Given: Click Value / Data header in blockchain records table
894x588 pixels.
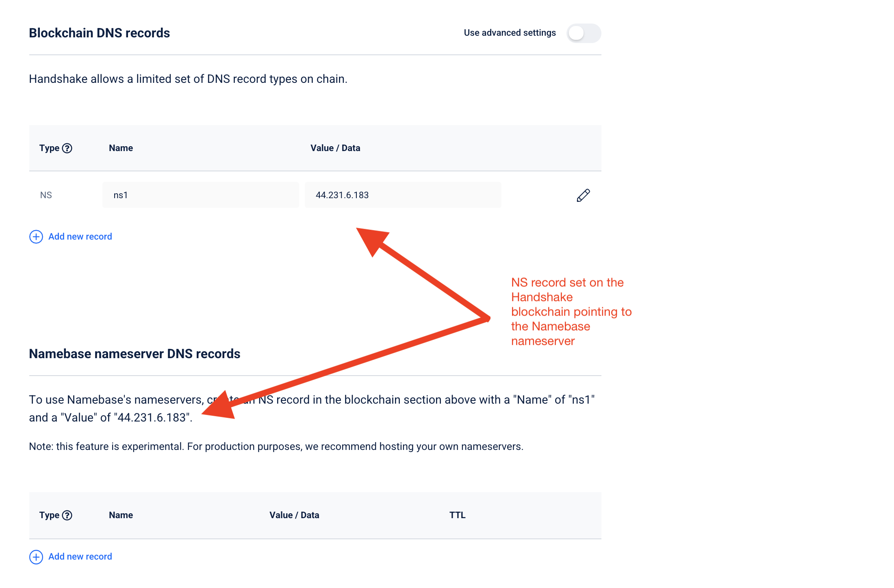Looking at the screenshot, I should point(335,148).
